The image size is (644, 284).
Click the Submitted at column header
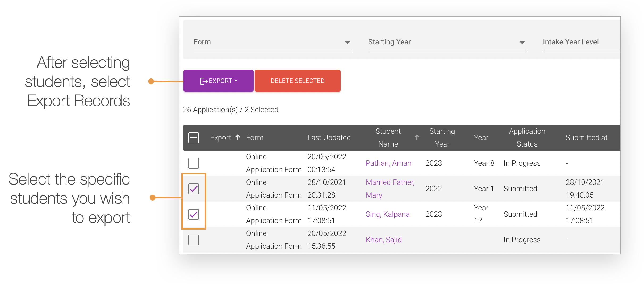pyautogui.click(x=586, y=137)
